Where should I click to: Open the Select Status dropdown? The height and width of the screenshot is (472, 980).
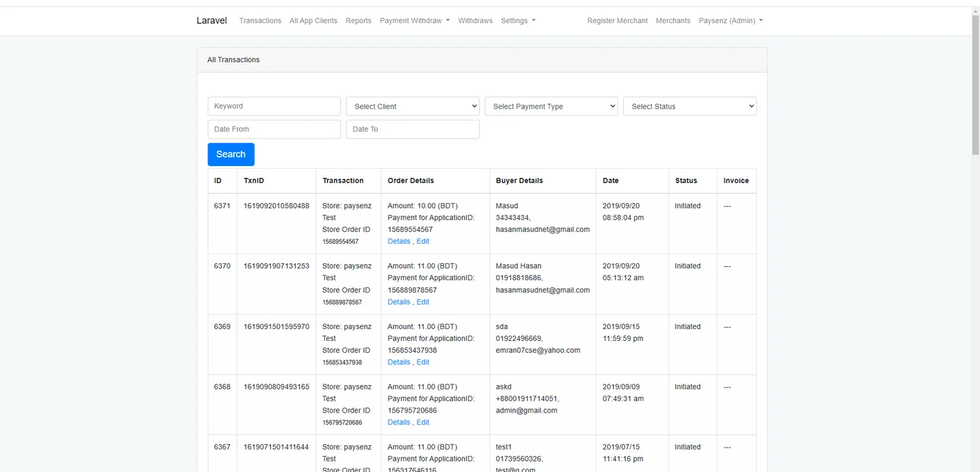(689, 106)
